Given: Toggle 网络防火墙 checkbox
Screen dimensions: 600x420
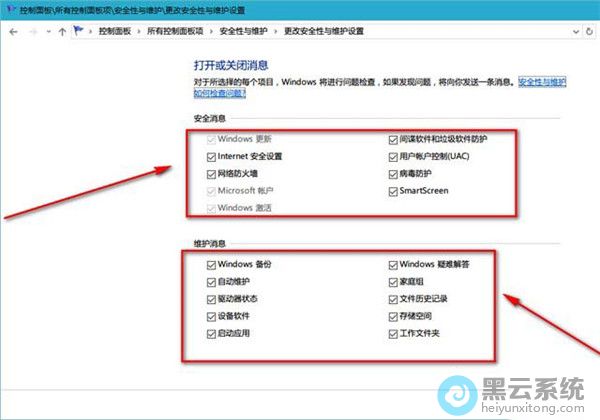Looking at the screenshot, I should 211,174.
